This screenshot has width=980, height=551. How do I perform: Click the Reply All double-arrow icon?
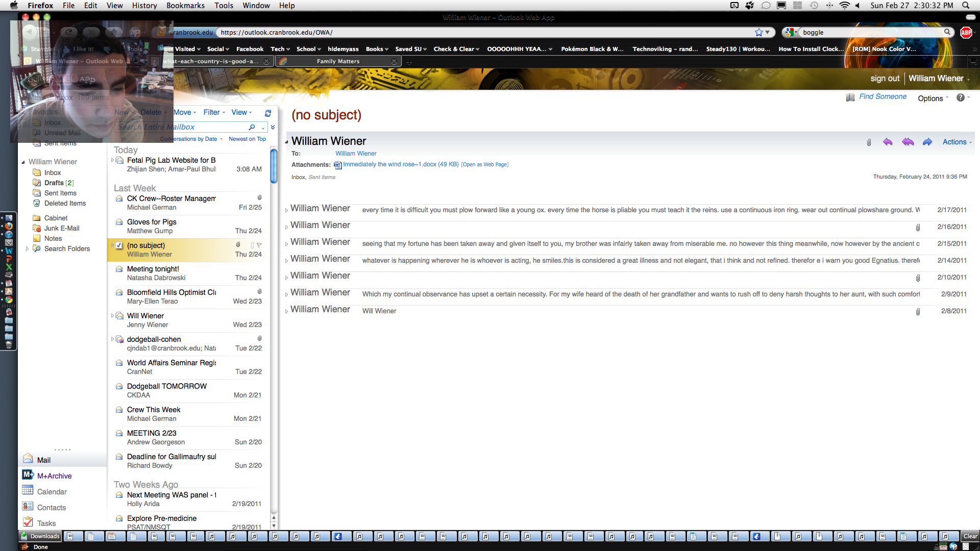tap(908, 142)
